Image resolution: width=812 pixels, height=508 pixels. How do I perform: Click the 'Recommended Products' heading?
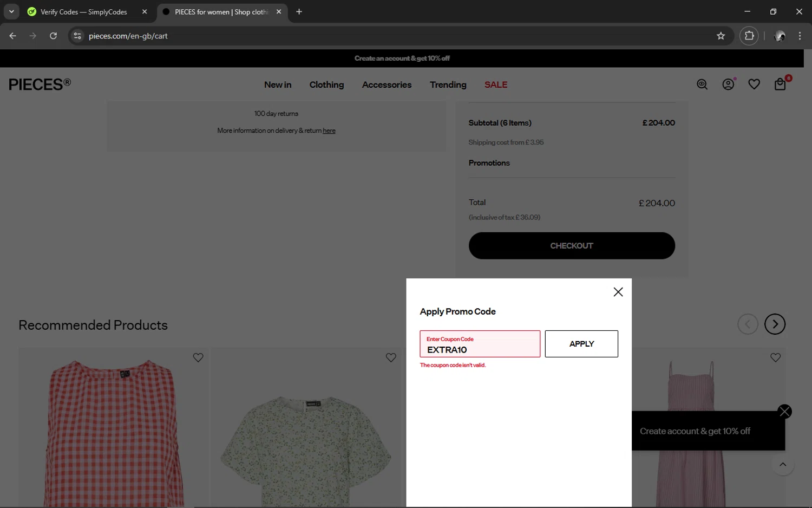(93, 325)
